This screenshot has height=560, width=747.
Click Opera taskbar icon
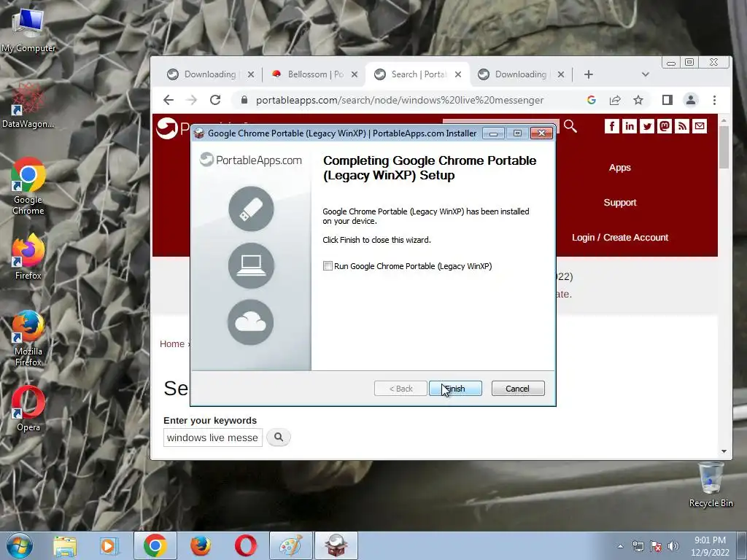tap(245, 545)
